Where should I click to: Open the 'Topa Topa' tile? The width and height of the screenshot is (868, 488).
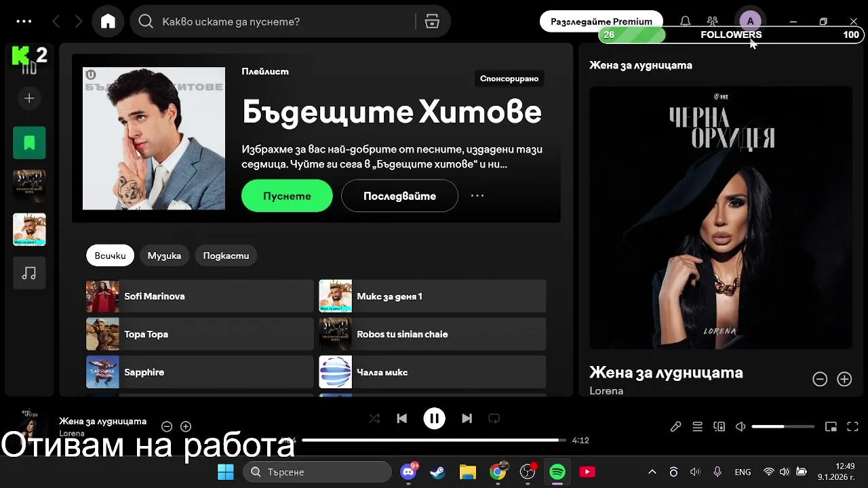[x=199, y=334]
